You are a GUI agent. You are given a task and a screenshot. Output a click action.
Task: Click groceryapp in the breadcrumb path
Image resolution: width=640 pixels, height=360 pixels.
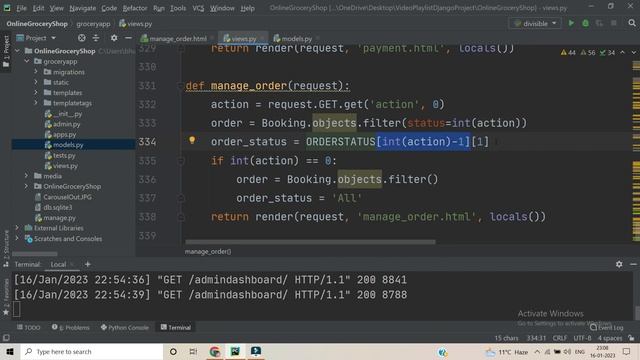[93, 24]
